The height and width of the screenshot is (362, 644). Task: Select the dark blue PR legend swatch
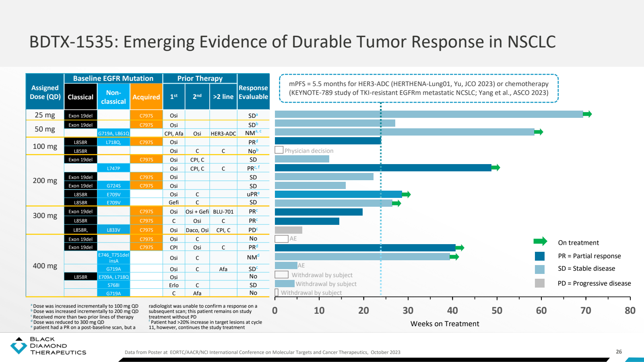(x=540, y=256)
